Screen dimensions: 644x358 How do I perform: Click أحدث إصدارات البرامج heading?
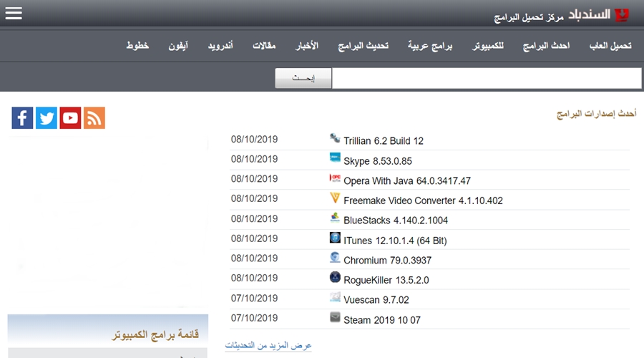tap(596, 113)
